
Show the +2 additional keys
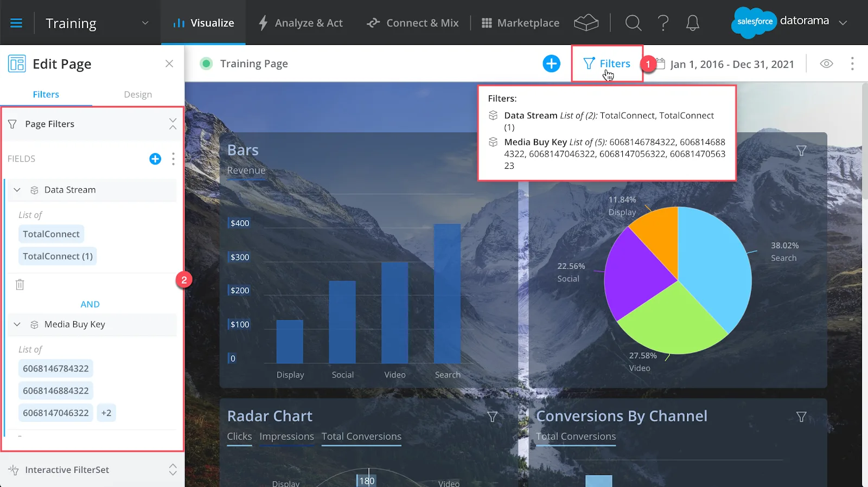106,413
